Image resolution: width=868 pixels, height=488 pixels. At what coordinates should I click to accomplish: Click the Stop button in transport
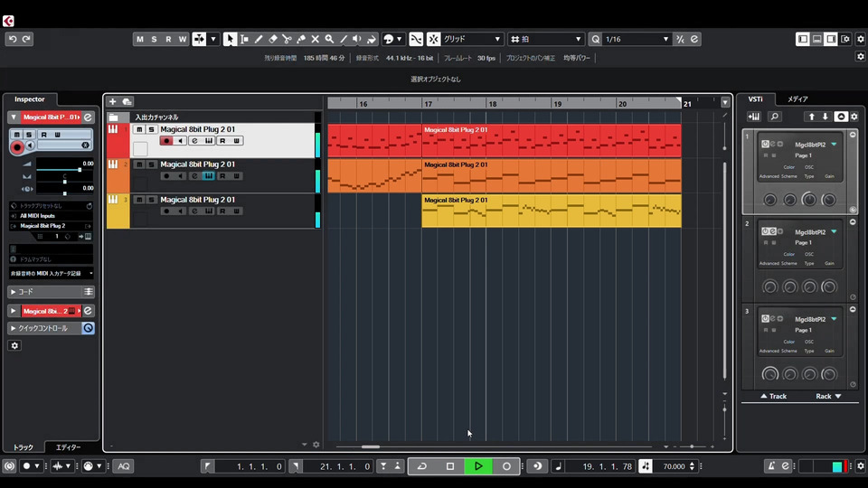click(450, 466)
